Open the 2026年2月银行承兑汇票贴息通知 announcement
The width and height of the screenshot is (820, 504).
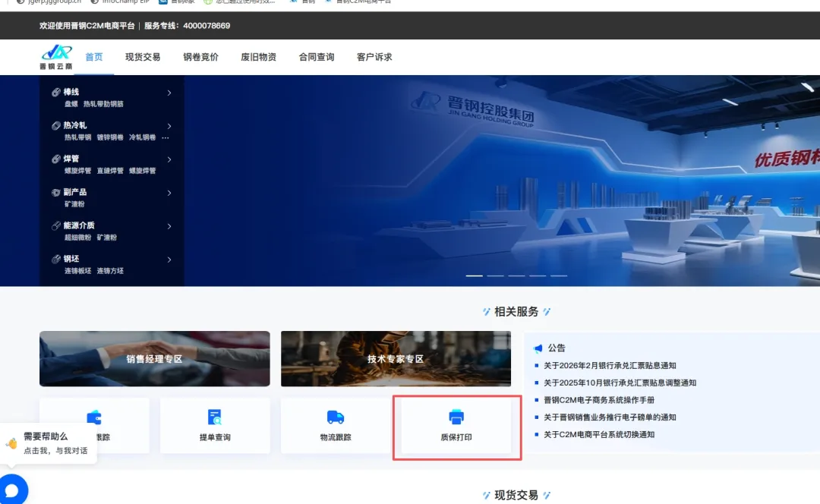610,365
